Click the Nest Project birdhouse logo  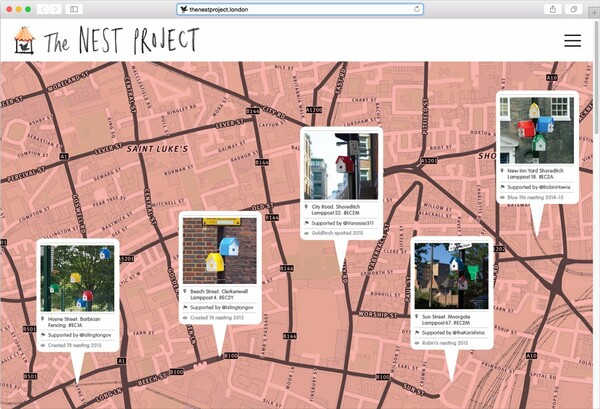tap(24, 40)
